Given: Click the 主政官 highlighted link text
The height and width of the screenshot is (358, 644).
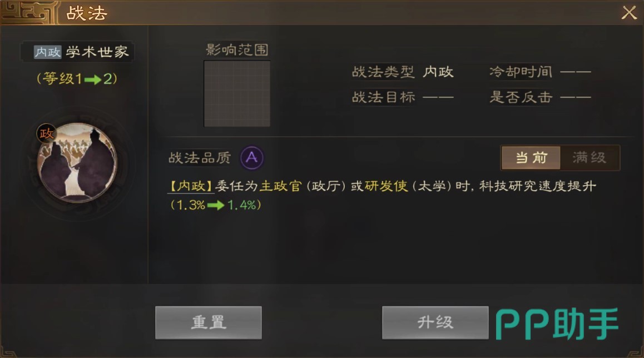Looking at the screenshot, I should (x=280, y=186).
